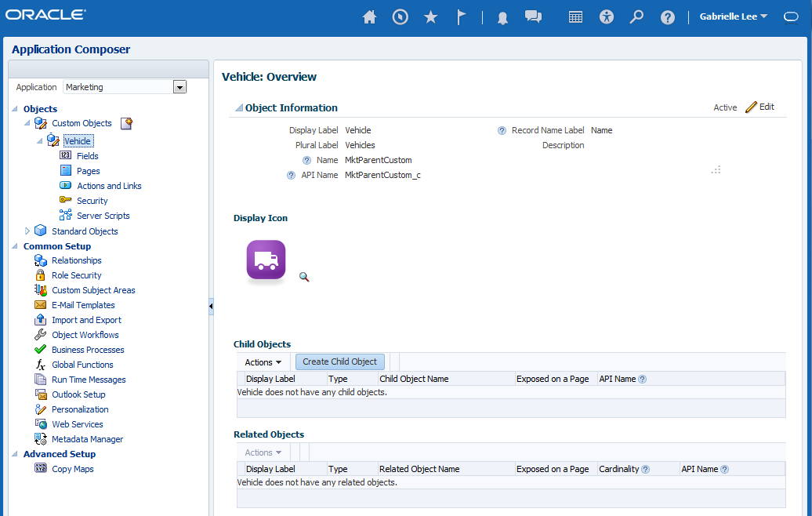
Task: Click the magnifier to change display icon
Action: [304, 277]
